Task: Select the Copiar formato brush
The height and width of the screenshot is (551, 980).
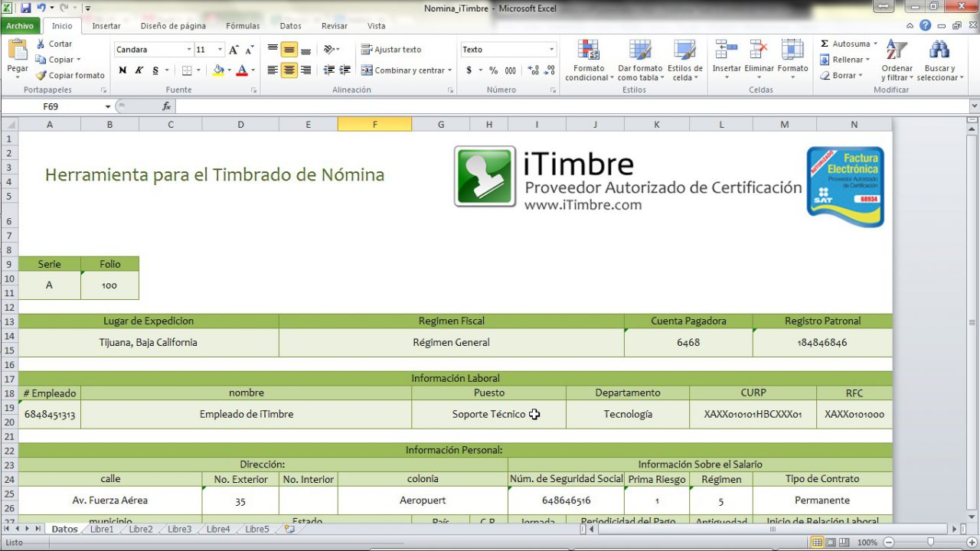Action: tap(41, 75)
